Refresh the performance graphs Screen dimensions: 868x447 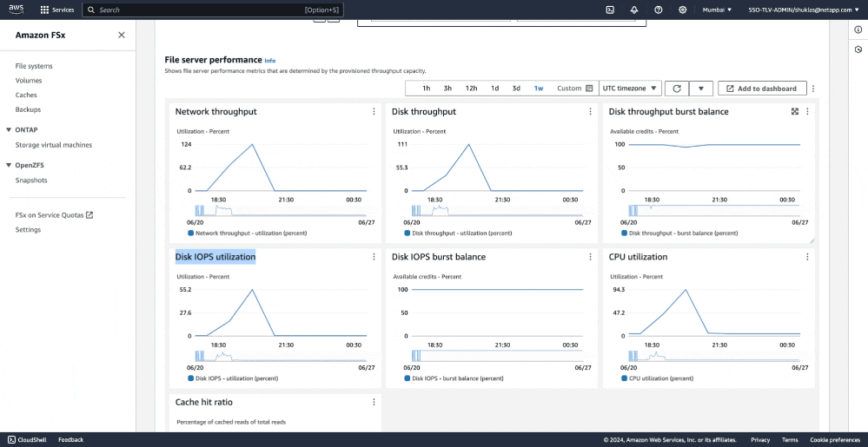point(677,89)
